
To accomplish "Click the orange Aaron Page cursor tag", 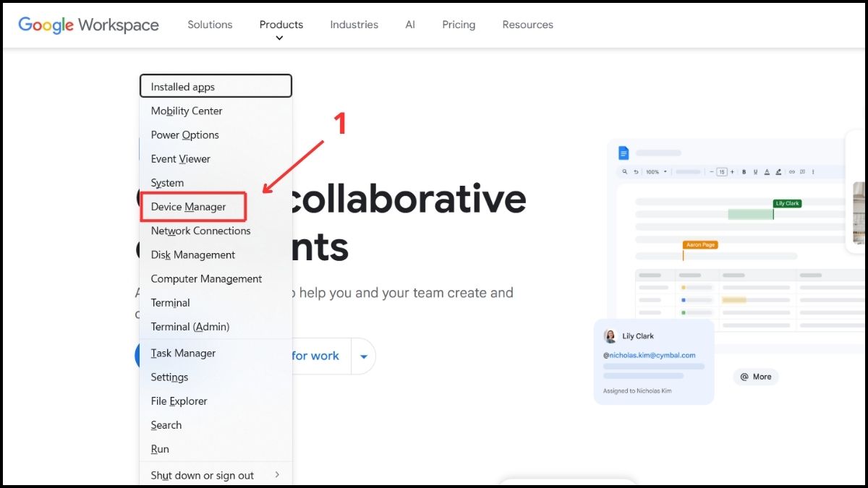I will [x=700, y=245].
